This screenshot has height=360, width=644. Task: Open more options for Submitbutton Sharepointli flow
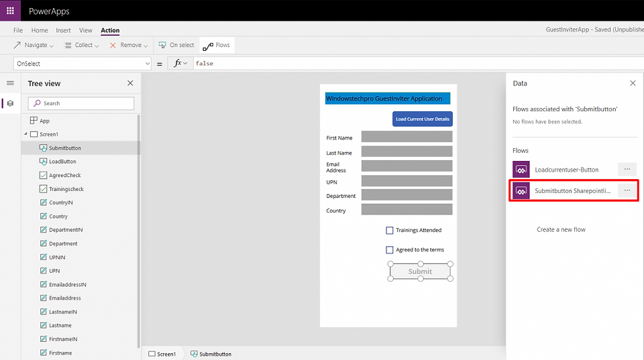point(627,190)
